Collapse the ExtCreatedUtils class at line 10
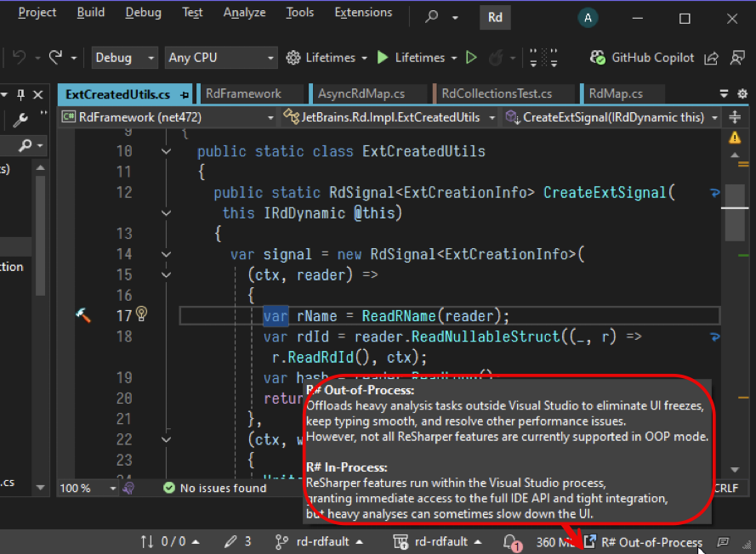 166,151
